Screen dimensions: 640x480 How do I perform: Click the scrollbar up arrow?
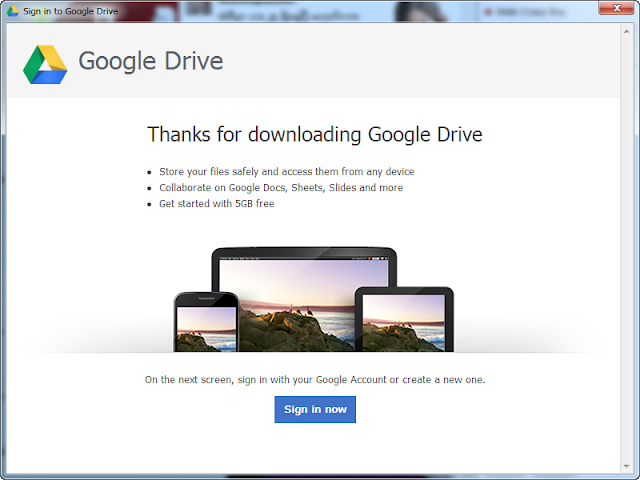tap(626, 31)
